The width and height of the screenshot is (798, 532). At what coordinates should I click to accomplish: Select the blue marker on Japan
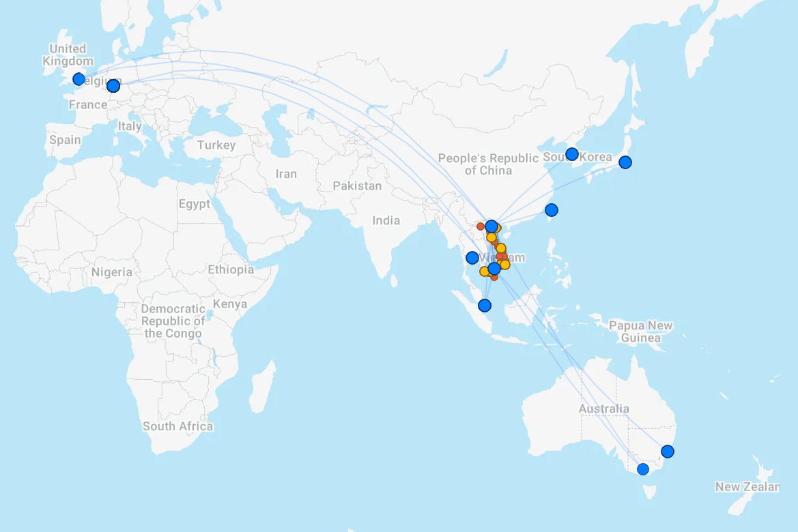pos(625,162)
